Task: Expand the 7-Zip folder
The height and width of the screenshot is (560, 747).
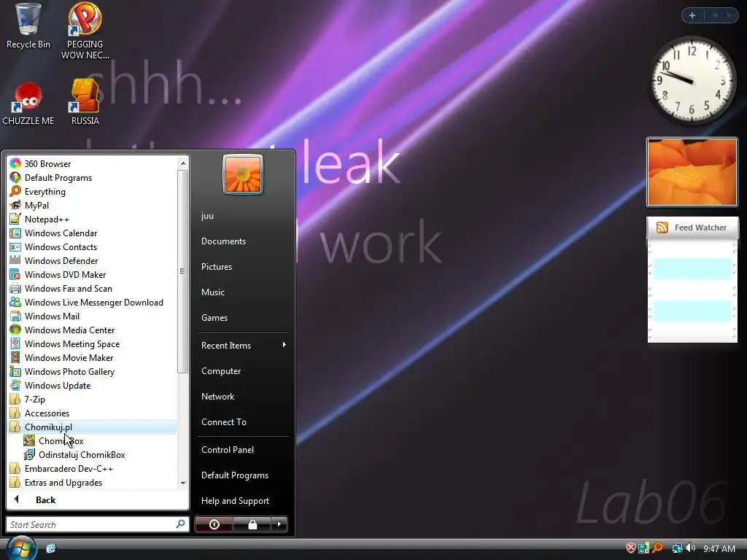Action: pyautogui.click(x=93, y=399)
